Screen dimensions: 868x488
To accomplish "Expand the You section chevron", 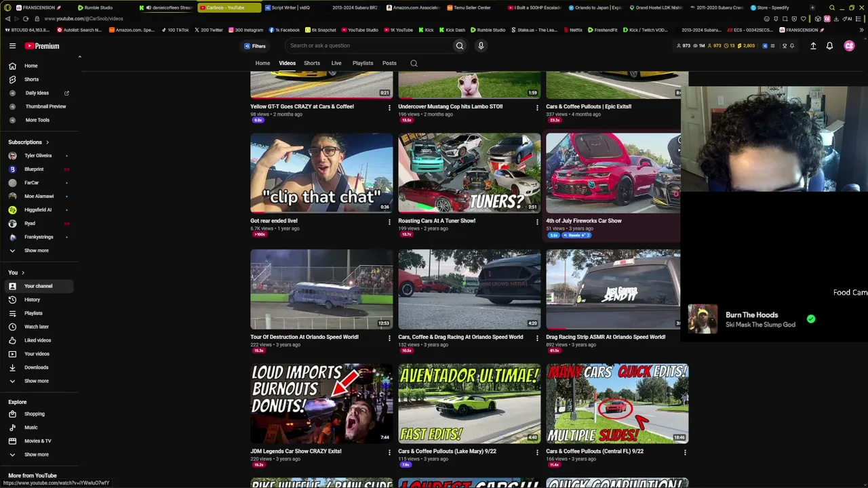I will [23, 272].
